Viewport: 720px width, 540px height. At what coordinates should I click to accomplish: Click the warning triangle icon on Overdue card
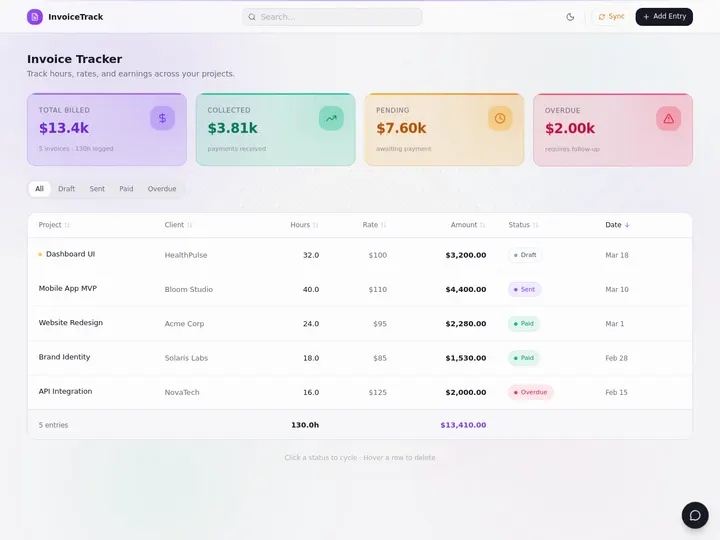pos(669,118)
